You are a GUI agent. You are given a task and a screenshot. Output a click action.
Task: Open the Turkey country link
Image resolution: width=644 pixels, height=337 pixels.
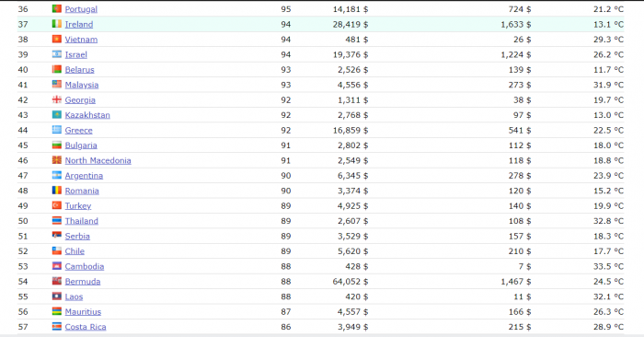coord(78,206)
